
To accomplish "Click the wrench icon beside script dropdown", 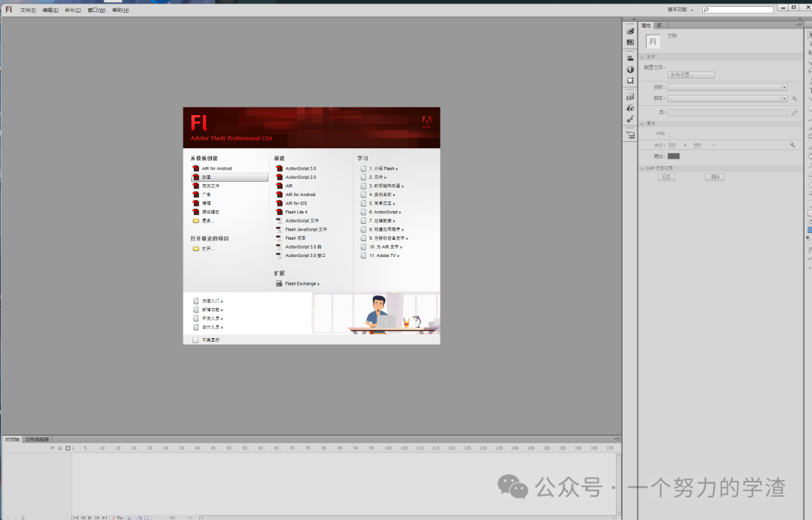I will click(795, 98).
